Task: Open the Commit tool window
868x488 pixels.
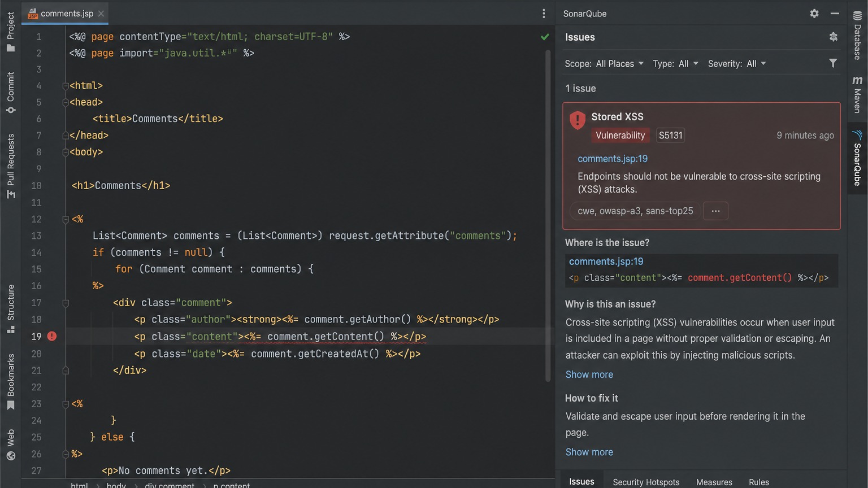Action: click(x=10, y=93)
